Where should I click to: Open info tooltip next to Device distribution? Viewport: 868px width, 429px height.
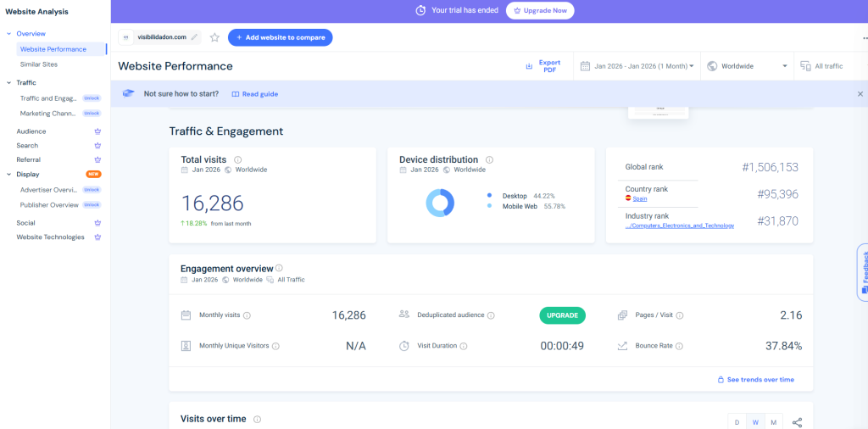point(489,159)
